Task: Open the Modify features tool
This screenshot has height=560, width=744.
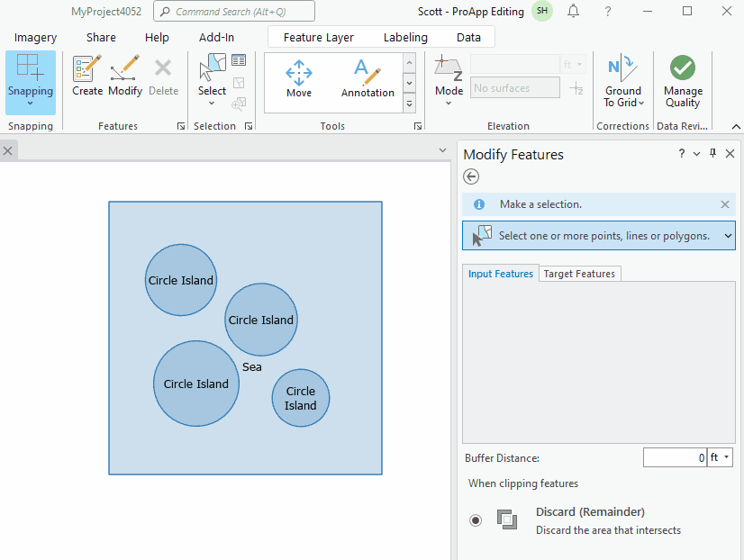Action: (124, 77)
